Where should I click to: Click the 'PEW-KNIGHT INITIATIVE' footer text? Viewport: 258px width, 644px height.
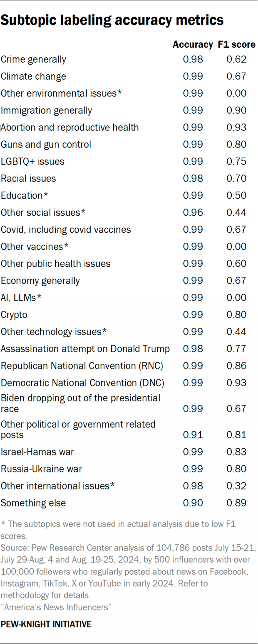[x=46, y=624]
